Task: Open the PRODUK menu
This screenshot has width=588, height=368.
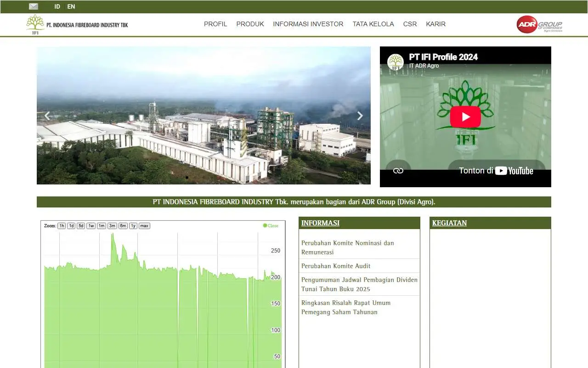Action: 250,24
